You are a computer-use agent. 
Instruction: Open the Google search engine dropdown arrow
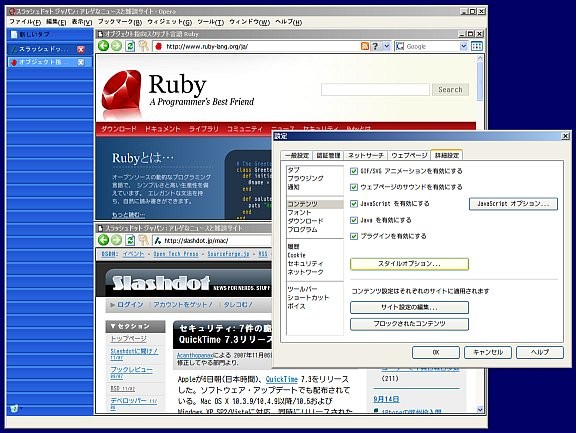pyautogui.click(x=464, y=46)
